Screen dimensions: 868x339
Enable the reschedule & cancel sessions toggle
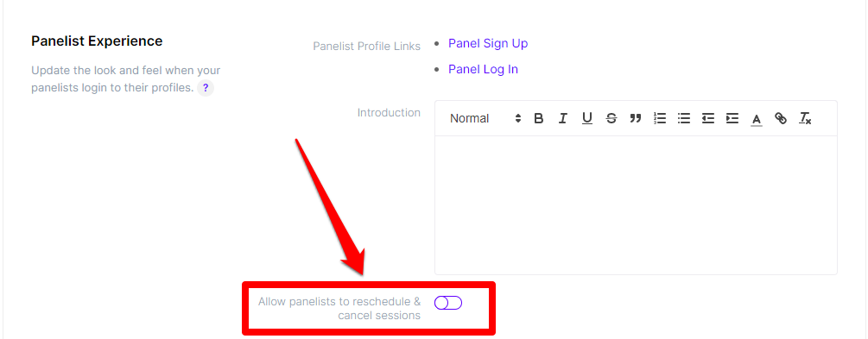coord(448,303)
